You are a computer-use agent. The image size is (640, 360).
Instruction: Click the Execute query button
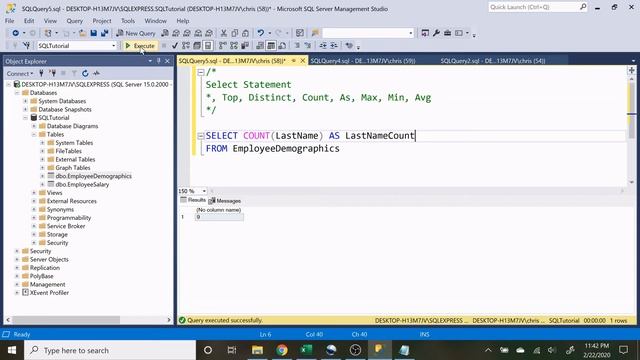pos(140,46)
